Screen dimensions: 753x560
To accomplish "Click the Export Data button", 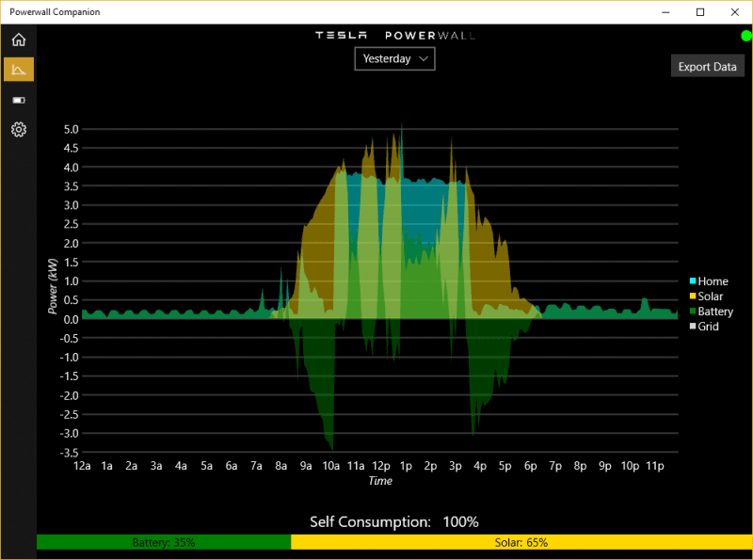I will 707,67.
